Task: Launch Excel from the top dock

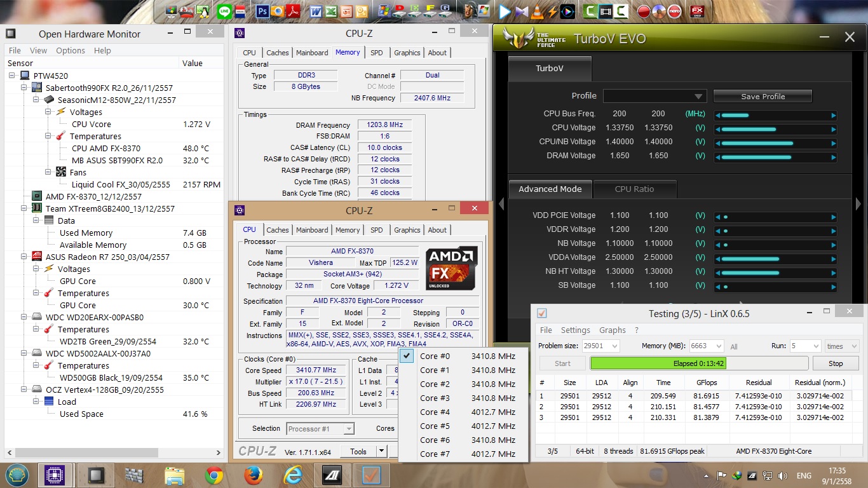Action: 331,11
